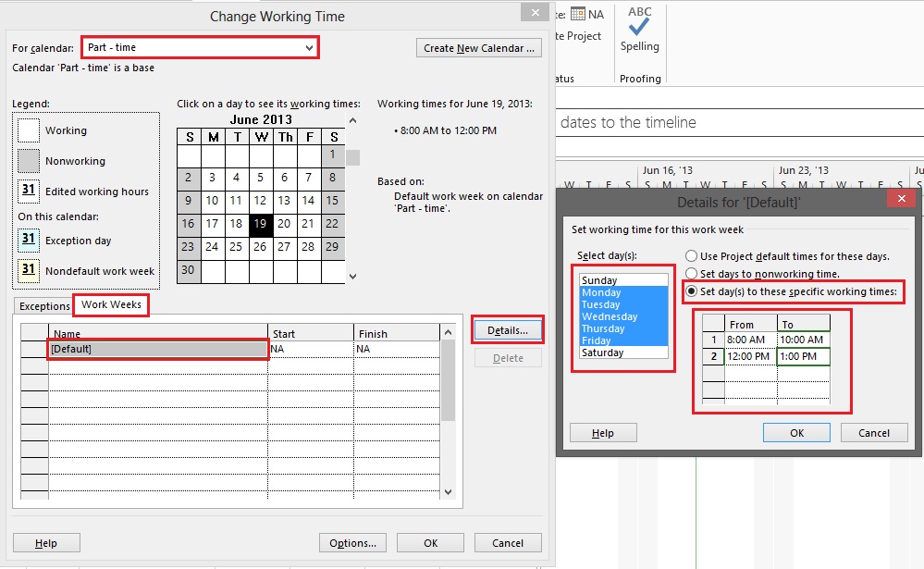Click OK in the Details for '[Default]' dialog
Viewport: 924px width, 569px height.
pos(796,432)
